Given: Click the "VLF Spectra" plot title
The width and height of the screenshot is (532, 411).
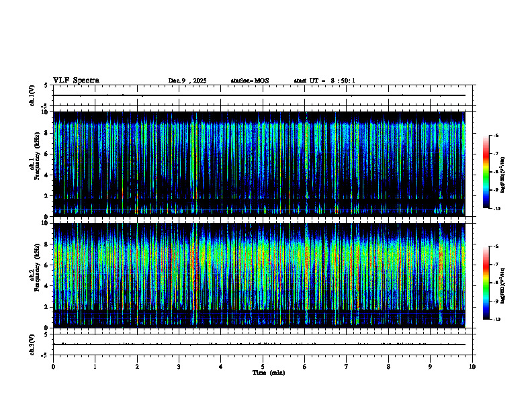Looking at the screenshot, I should (x=76, y=81).
